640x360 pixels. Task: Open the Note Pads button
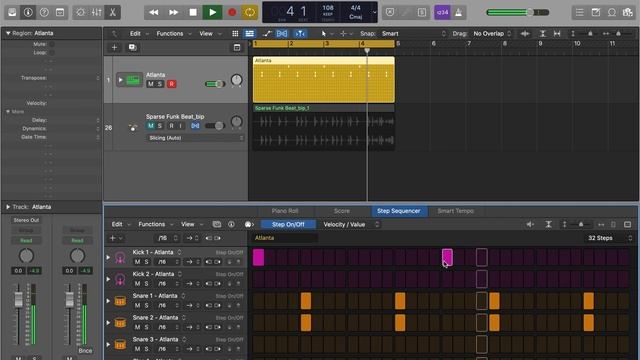[x=596, y=12]
